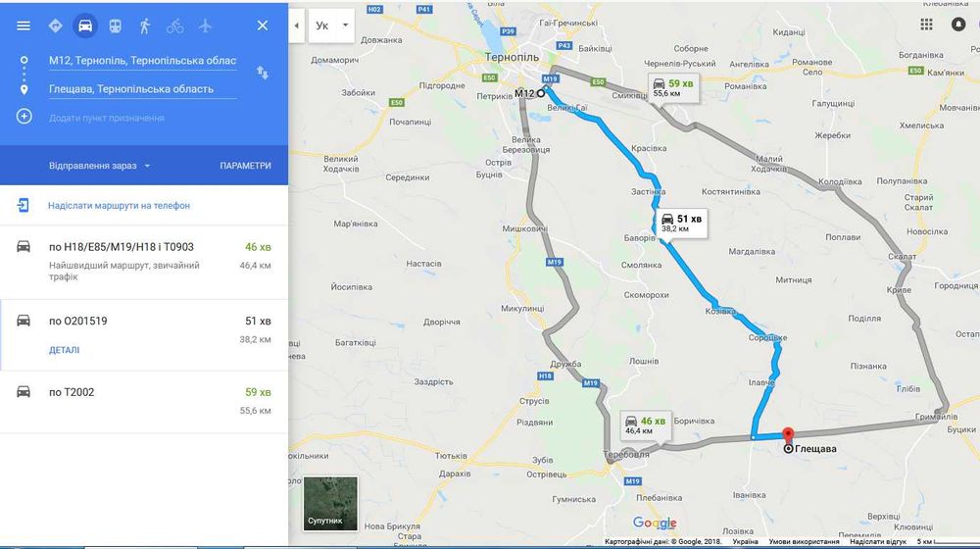Open the Ук language dropdown
The height and width of the screenshot is (549, 980).
(331, 25)
